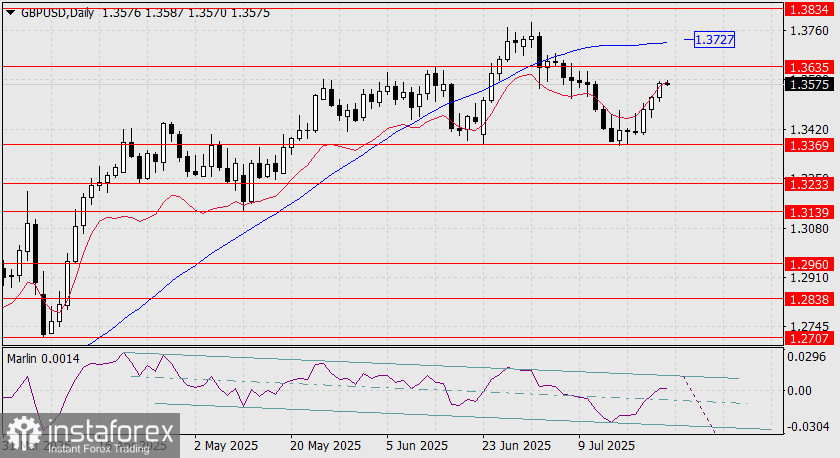Select the 1.2707 level label
840x458 pixels.
[809, 338]
